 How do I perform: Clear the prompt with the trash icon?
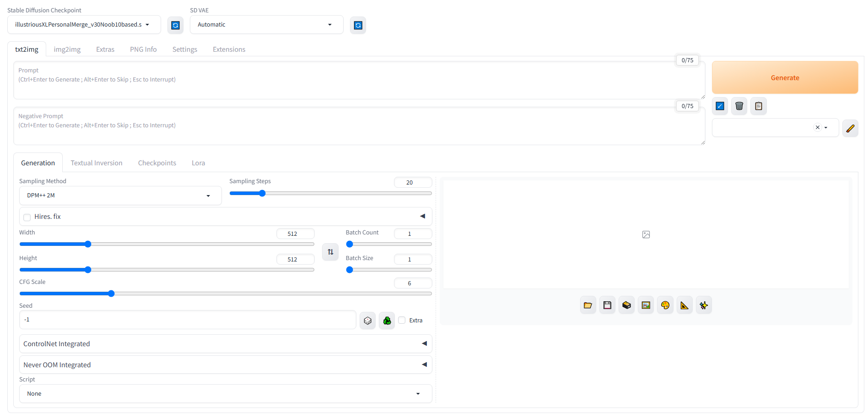pos(739,106)
